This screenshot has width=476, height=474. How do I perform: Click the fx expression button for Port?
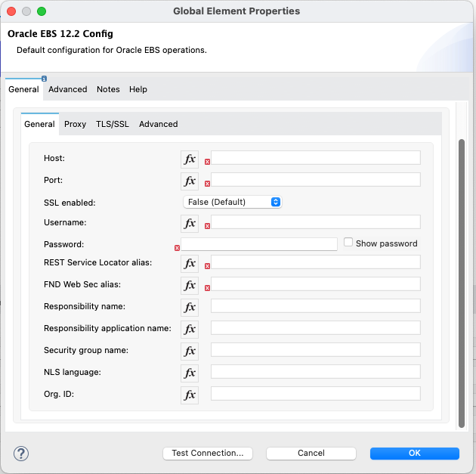coord(190,181)
